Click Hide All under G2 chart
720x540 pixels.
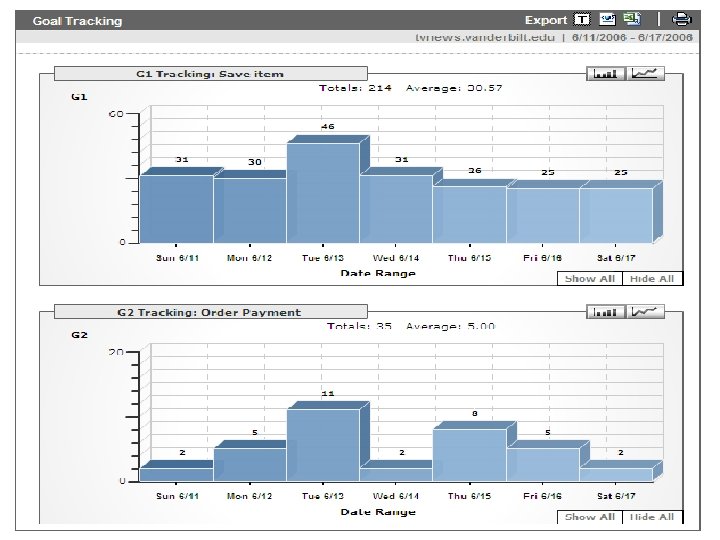tap(652, 517)
